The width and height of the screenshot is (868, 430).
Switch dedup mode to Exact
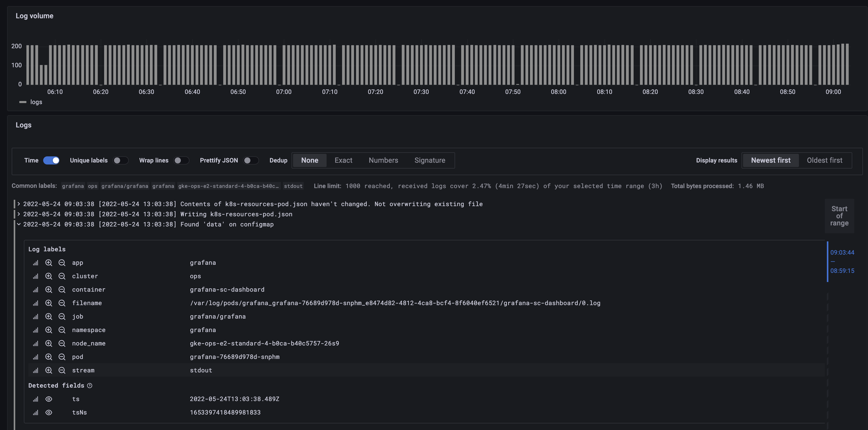(x=343, y=160)
